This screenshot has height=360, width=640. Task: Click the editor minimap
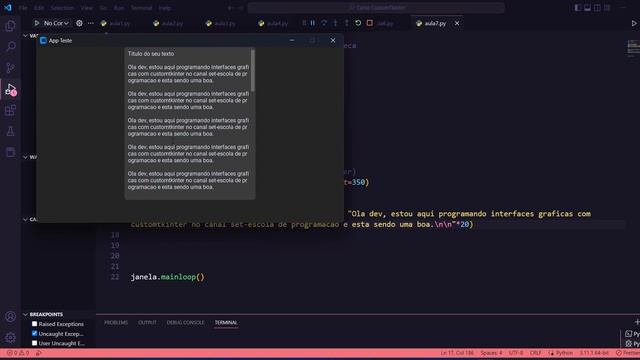point(633,49)
